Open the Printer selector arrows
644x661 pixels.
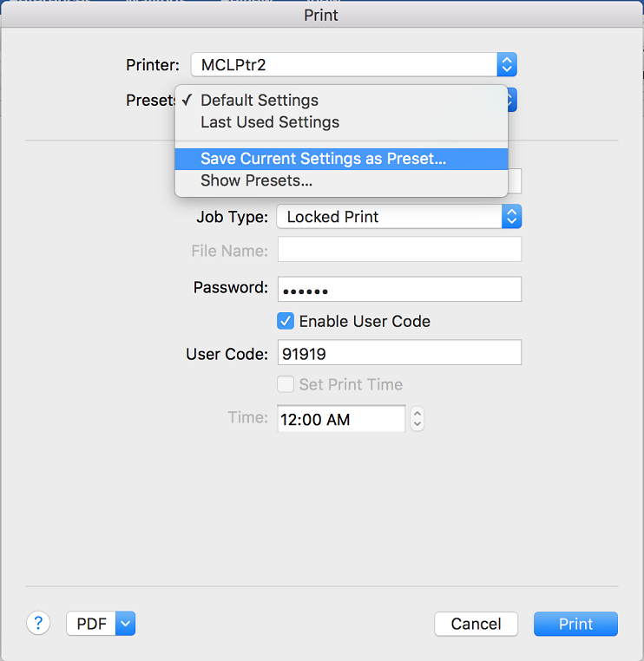[x=507, y=64]
